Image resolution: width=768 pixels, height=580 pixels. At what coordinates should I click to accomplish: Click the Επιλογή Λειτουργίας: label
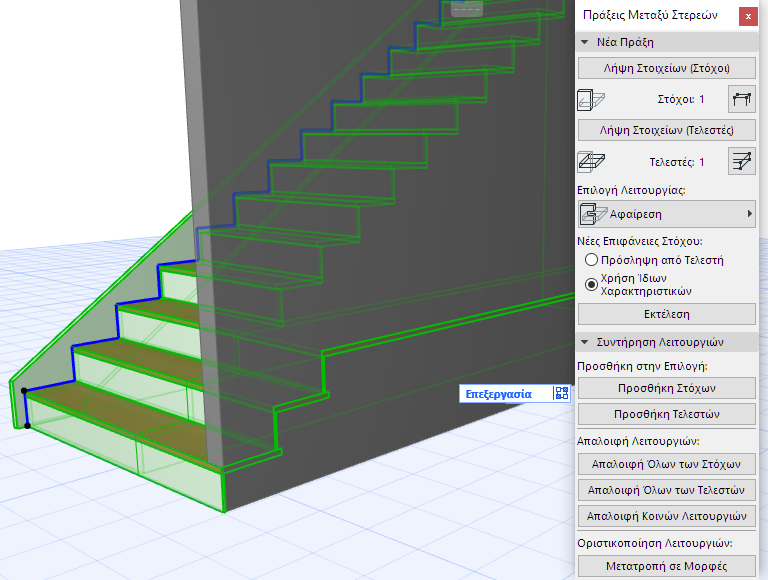[631, 190]
